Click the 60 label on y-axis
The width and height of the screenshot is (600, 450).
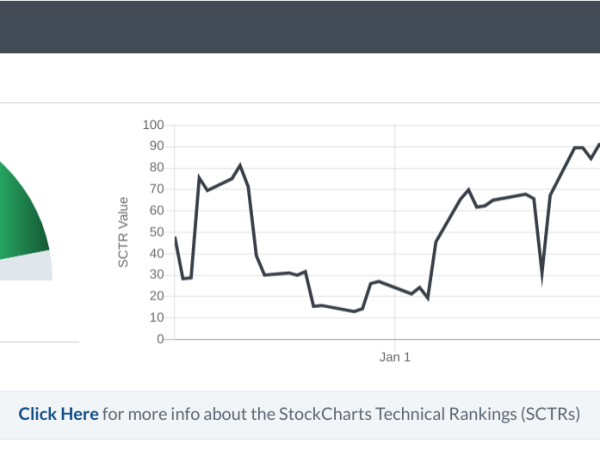(x=155, y=210)
